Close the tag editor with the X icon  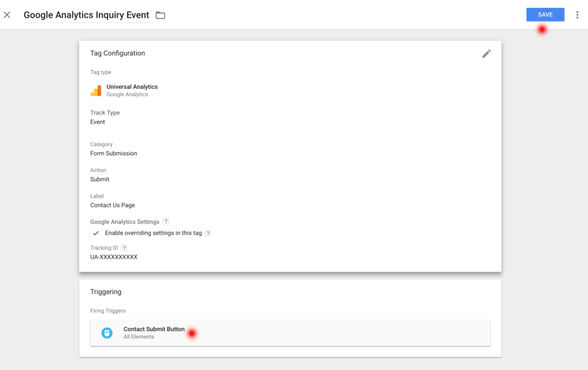click(x=7, y=15)
